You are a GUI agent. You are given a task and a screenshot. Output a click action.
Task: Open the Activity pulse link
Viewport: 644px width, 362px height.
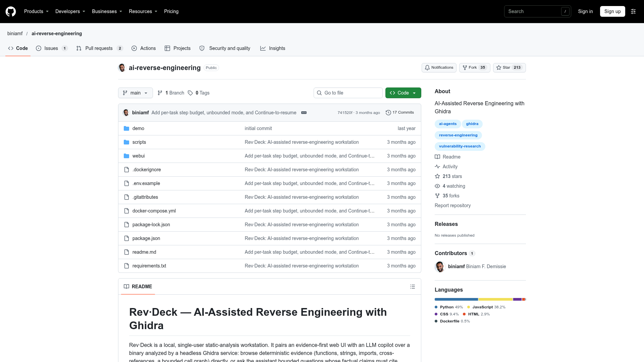pos(446,167)
